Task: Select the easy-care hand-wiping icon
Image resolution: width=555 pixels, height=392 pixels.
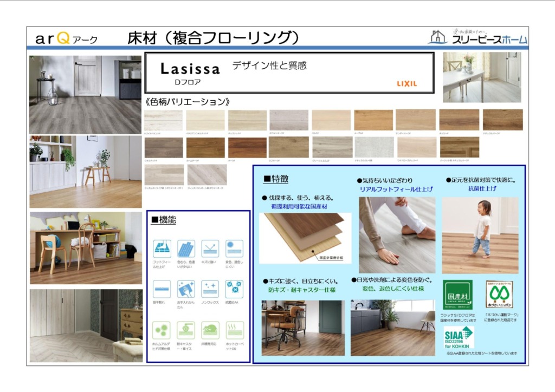Action: point(186,289)
